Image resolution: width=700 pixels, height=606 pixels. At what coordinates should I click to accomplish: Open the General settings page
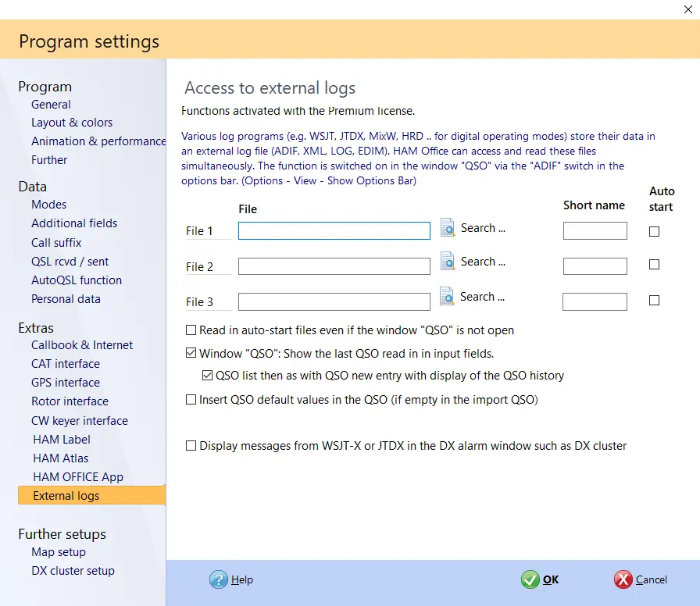point(51,105)
